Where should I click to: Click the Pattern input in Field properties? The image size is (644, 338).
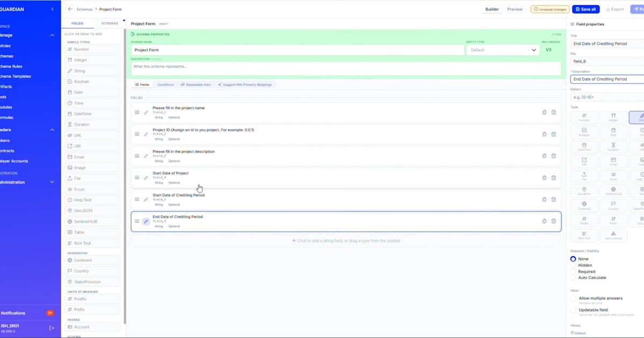click(x=608, y=97)
